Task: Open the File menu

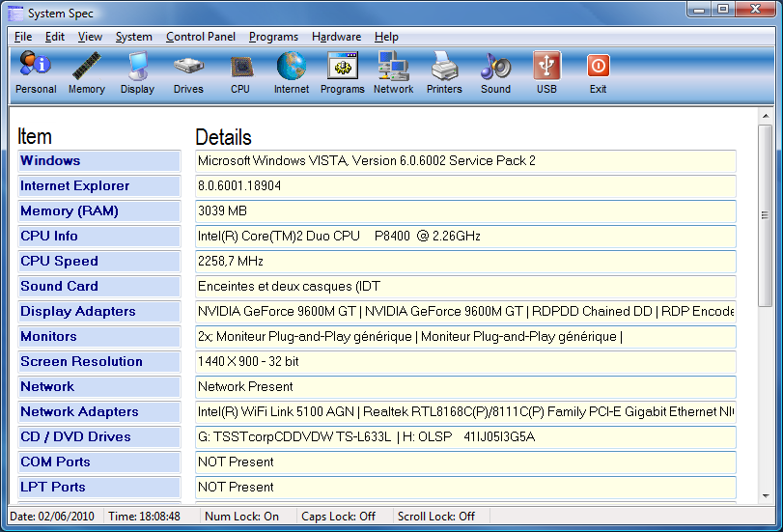Action: pos(23,37)
